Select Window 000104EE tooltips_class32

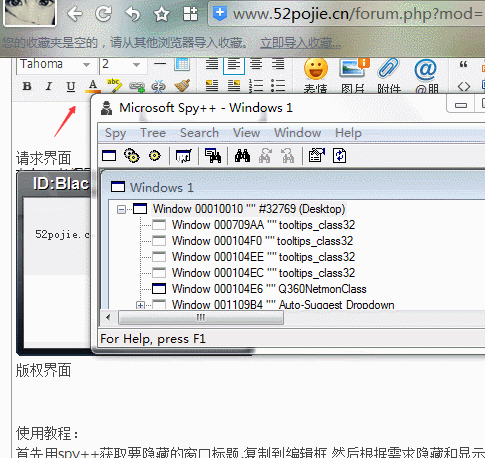tap(263, 257)
